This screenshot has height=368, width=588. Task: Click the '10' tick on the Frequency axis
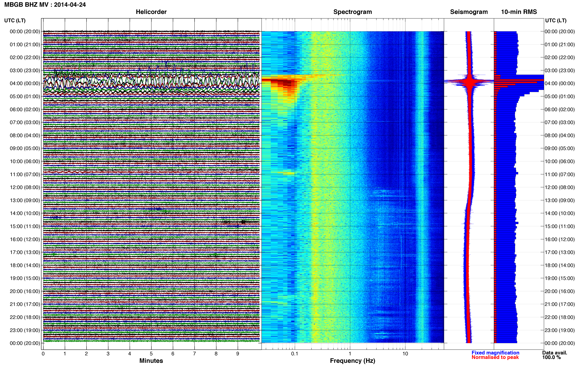[x=405, y=354]
